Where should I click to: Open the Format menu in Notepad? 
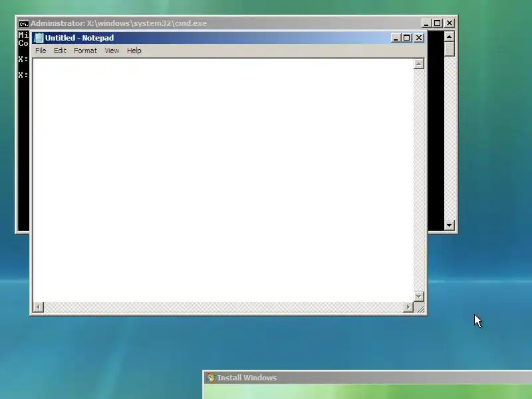pos(86,51)
